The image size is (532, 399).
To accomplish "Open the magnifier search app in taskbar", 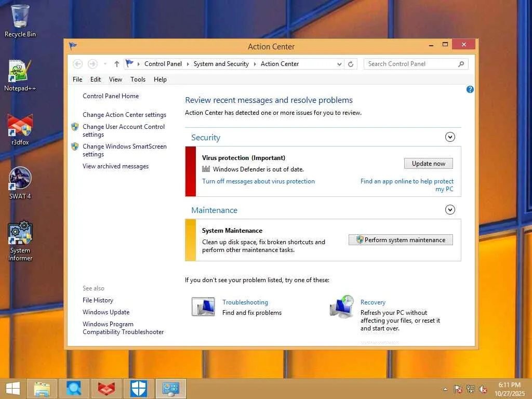I will [x=74, y=389].
